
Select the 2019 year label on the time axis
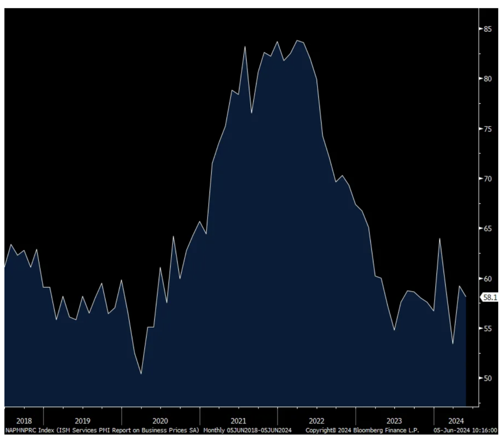[82, 421]
